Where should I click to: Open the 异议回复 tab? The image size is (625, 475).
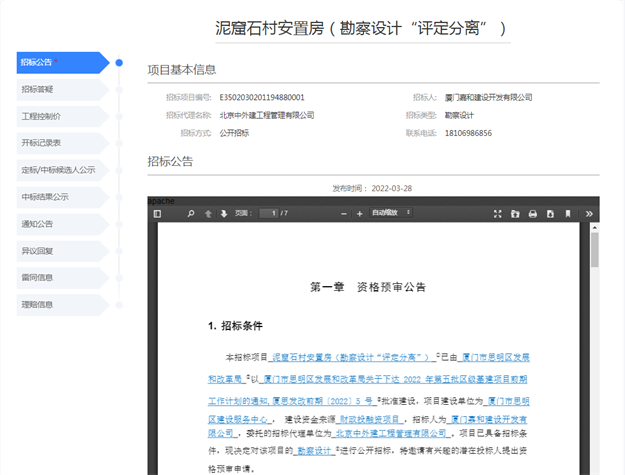click(63, 251)
